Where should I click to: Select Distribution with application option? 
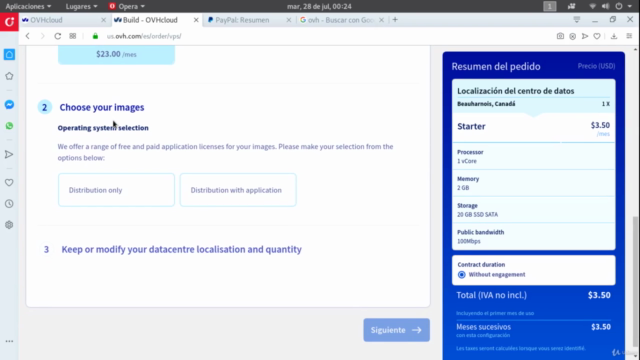point(238,190)
